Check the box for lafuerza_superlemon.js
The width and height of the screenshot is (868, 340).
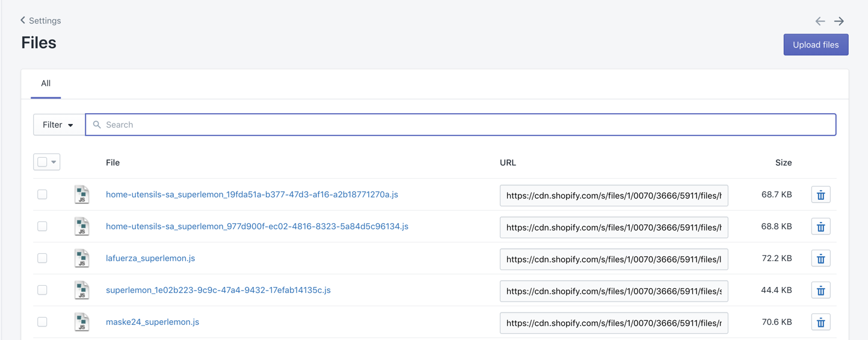tap(42, 258)
